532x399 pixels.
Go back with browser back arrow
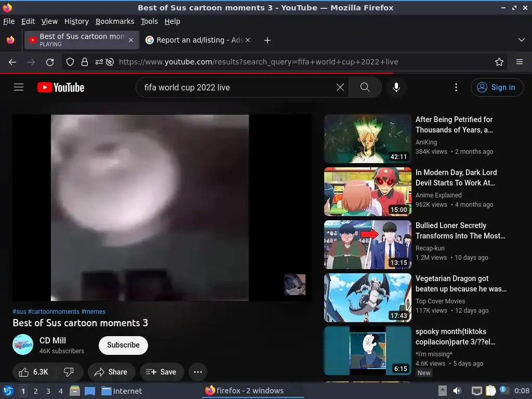(x=12, y=62)
